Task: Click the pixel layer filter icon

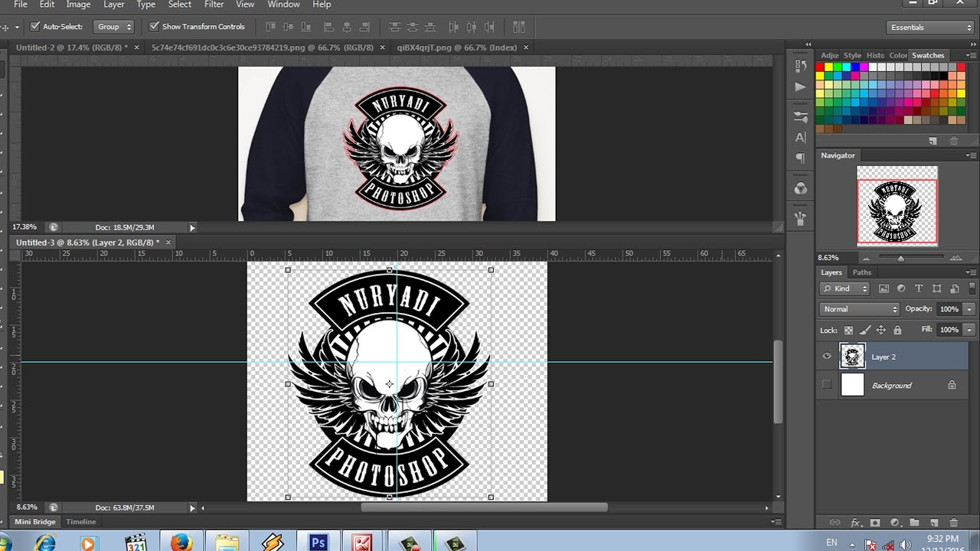Action: (x=884, y=289)
